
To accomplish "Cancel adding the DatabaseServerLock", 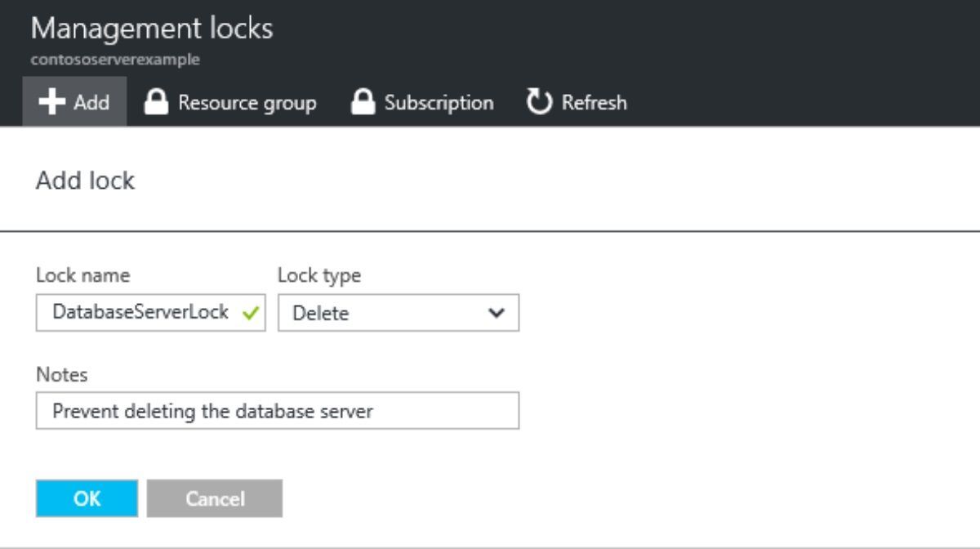I will pyautogui.click(x=215, y=498).
